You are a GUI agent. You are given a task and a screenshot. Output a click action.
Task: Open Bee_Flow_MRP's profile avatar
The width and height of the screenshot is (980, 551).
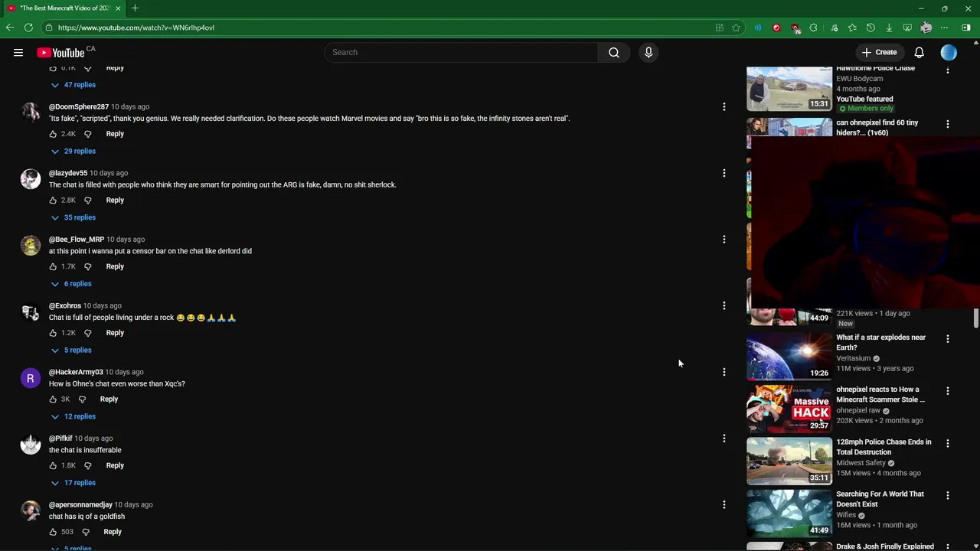tap(31, 246)
